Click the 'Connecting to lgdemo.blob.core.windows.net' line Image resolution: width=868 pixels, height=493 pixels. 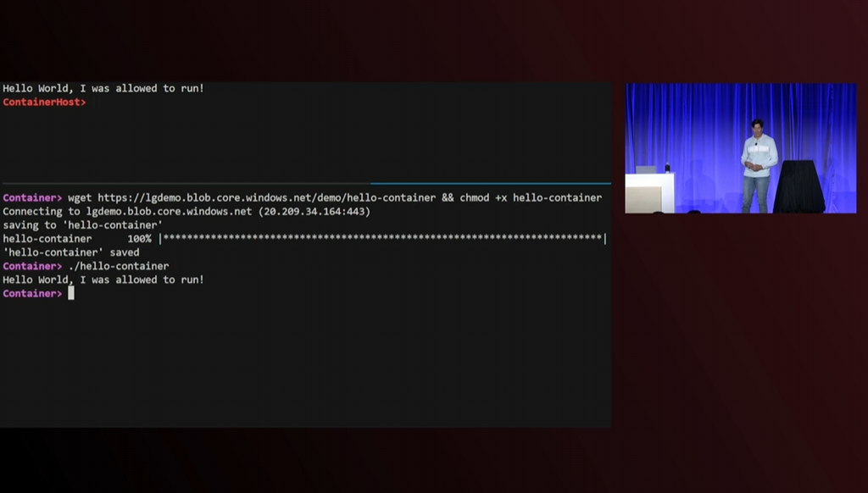186,212
